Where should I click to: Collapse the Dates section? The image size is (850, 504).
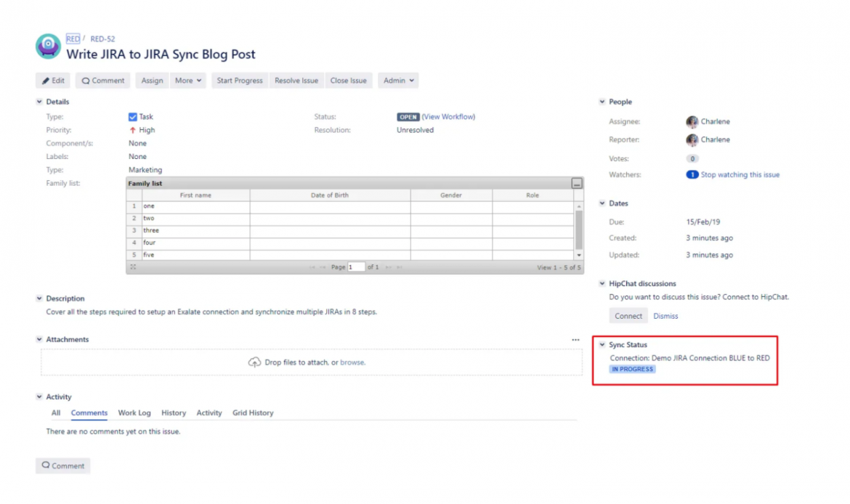pyautogui.click(x=602, y=203)
